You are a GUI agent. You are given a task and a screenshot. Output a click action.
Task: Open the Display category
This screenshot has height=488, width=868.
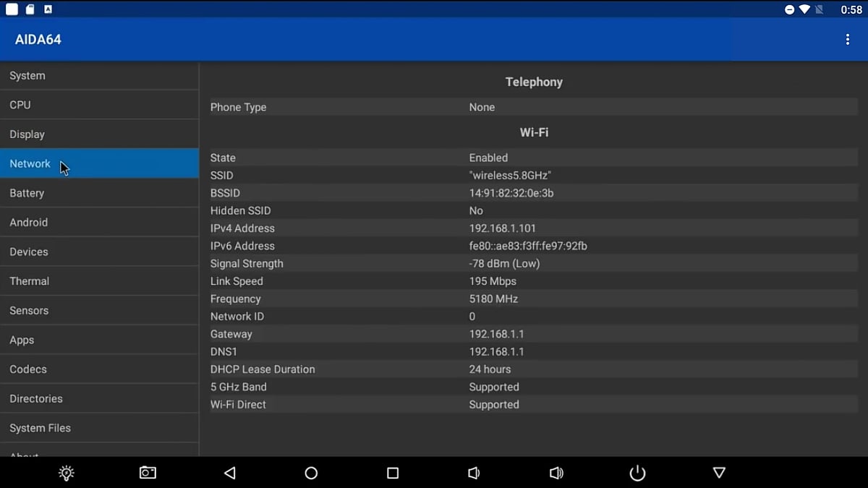99,134
